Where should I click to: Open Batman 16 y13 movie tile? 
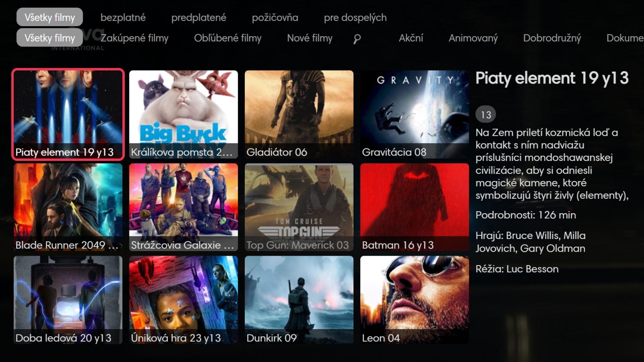[x=415, y=207]
